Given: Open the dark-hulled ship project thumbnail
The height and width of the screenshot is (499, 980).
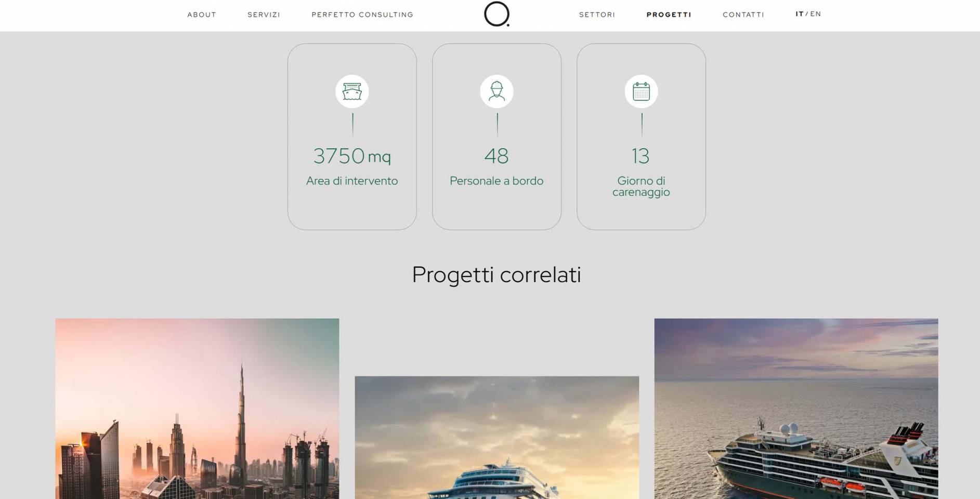Looking at the screenshot, I should [796, 409].
